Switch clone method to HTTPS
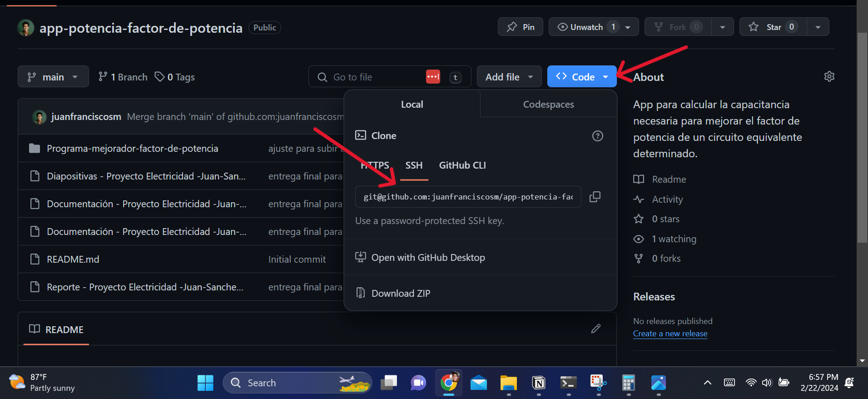This screenshot has width=868, height=399. click(375, 165)
